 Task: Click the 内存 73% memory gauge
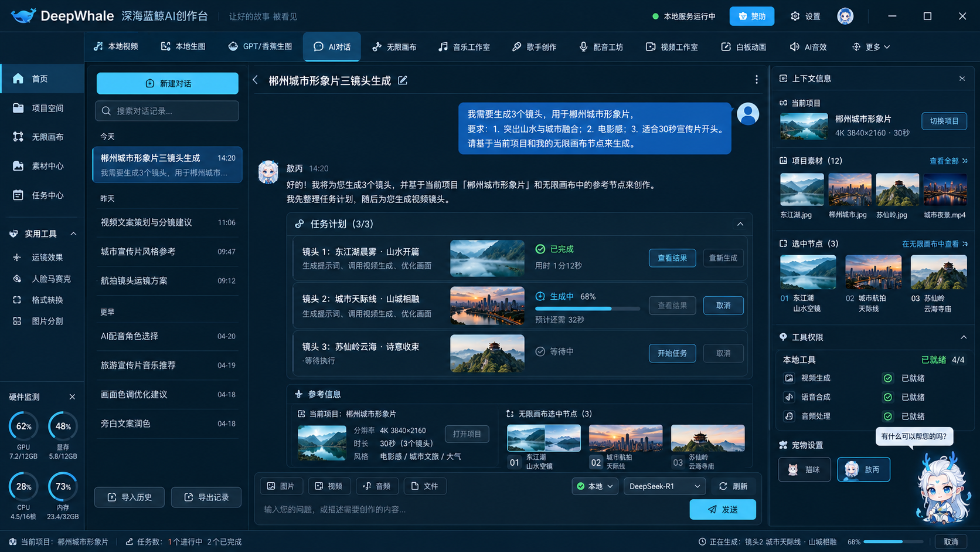pos(63,487)
